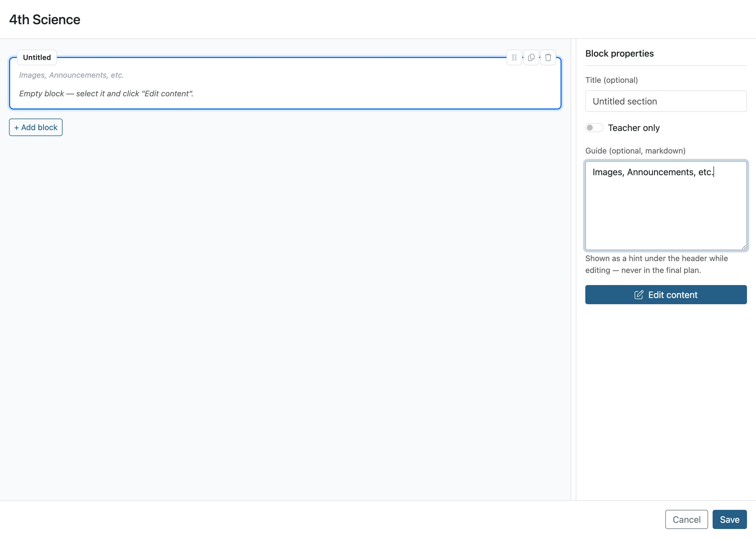Click the Teacher only label text
756x538 pixels.
point(634,128)
